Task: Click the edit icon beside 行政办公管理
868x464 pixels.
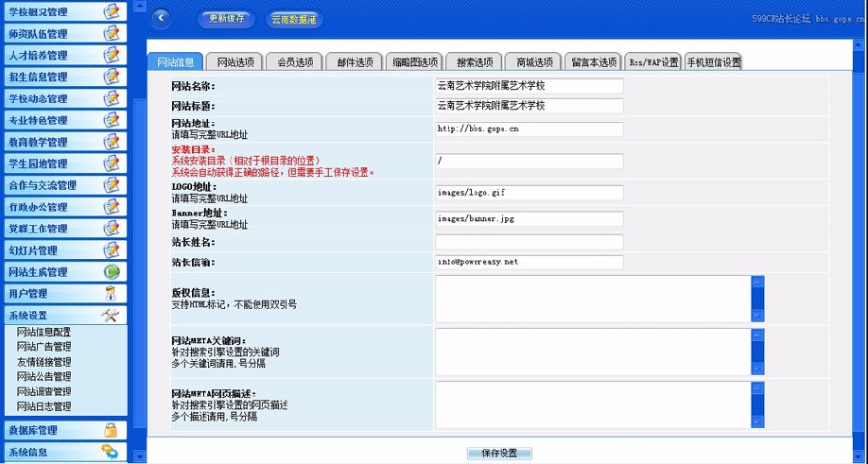Action: click(x=111, y=206)
